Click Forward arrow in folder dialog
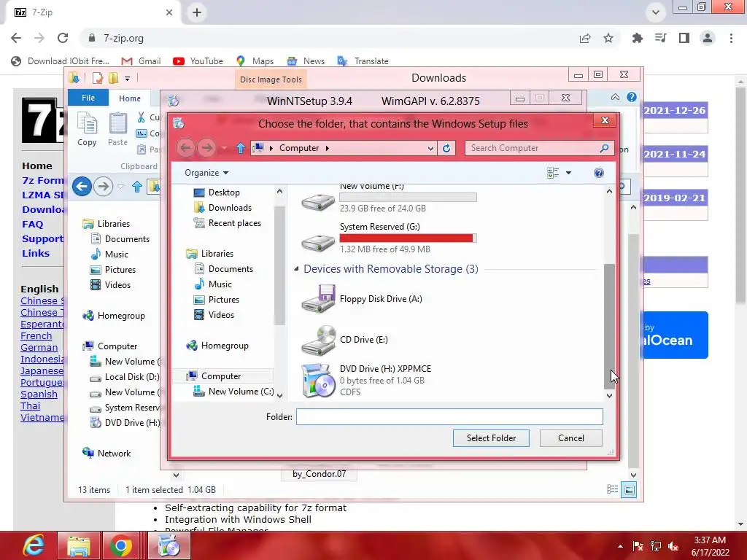 (206, 148)
